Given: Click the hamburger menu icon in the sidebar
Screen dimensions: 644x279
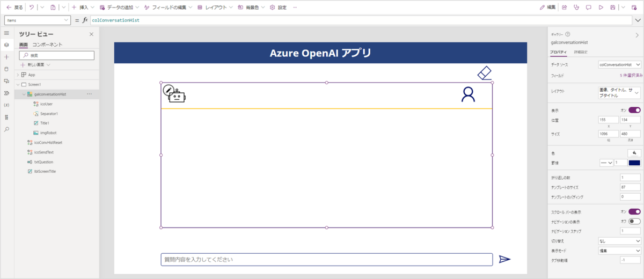Looking at the screenshot, I should pyautogui.click(x=6, y=33).
